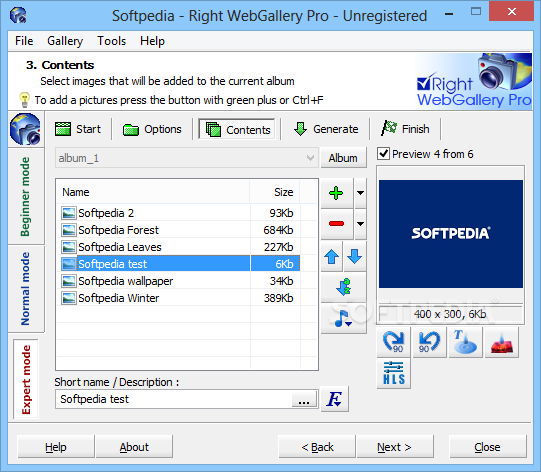Click the Album button
This screenshot has width=541, height=472.
[343, 158]
